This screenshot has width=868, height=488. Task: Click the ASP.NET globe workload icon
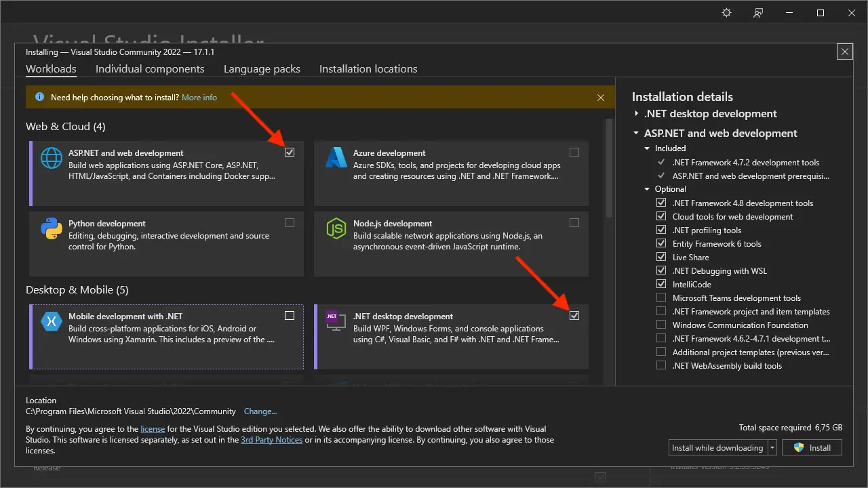click(52, 158)
